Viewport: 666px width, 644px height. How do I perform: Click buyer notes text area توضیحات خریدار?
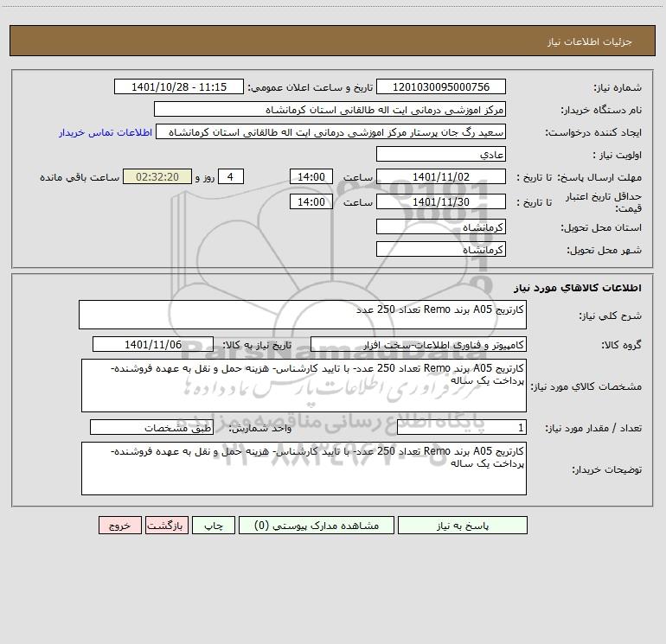pos(304,469)
